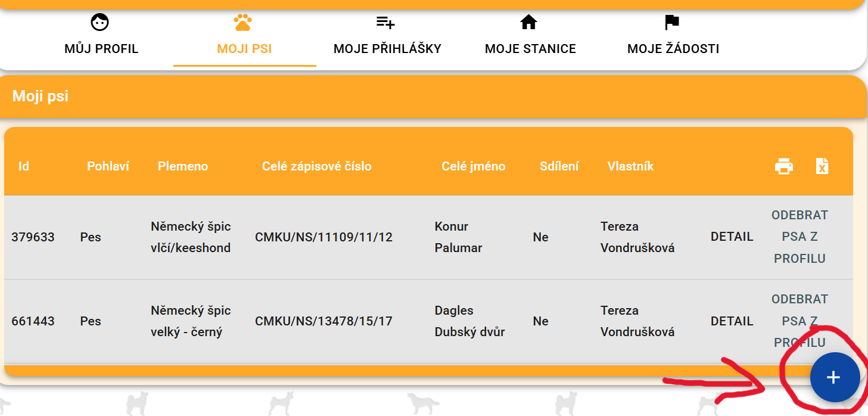868x416 pixels.
Task: Click the Vlastník column header
Action: [630, 166]
